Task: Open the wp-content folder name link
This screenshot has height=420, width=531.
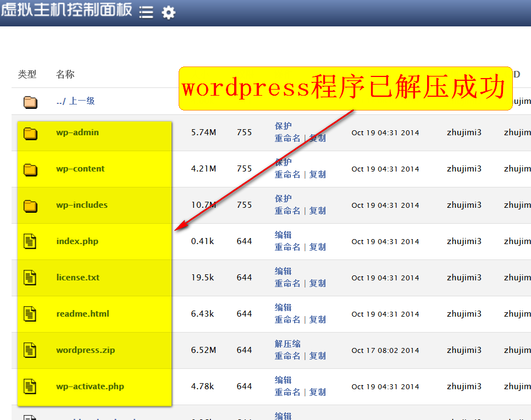Action: (80, 169)
